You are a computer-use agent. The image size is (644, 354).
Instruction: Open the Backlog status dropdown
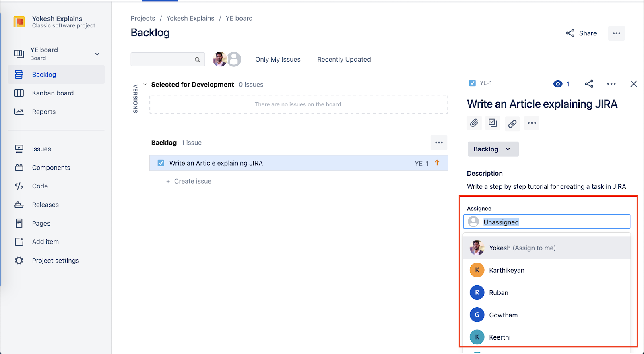click(493, 149)
